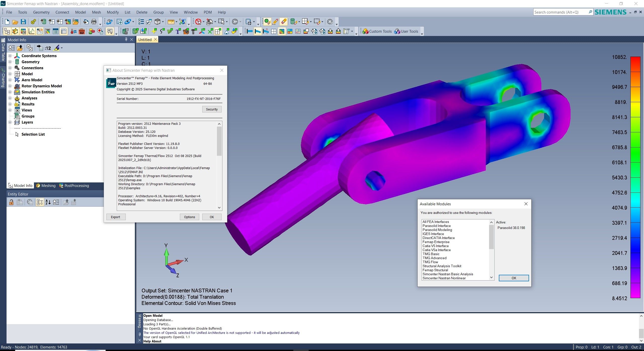Open the User Tools icon
Viewport: 644px width, 351px height.
[397, 31]
